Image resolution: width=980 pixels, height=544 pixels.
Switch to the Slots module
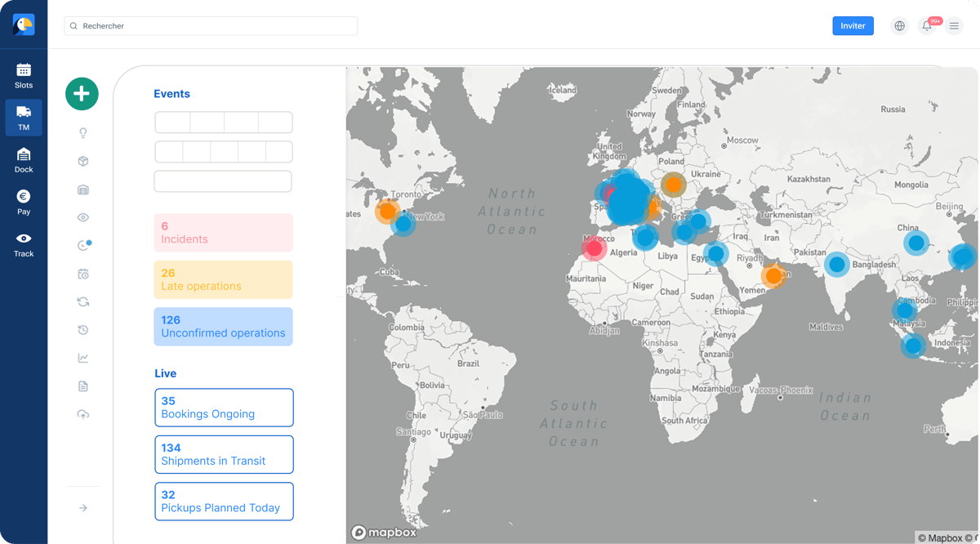click(24, 75)
